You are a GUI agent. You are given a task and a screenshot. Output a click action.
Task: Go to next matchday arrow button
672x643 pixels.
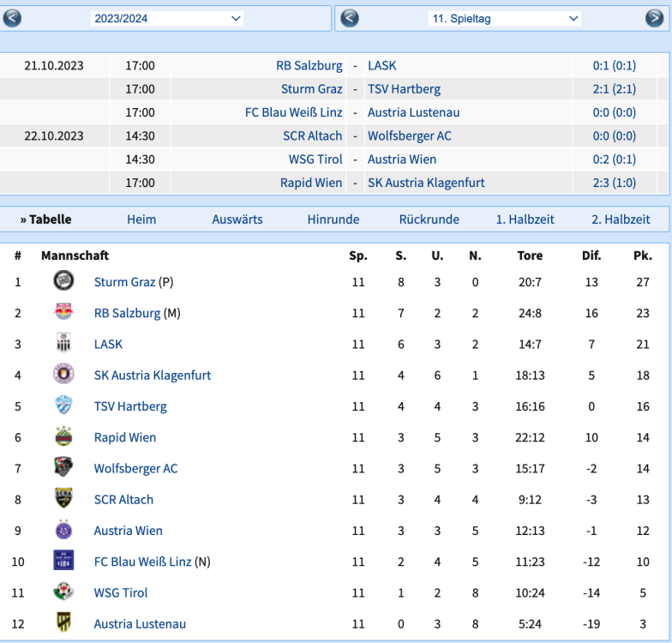(x=654, y=18)
